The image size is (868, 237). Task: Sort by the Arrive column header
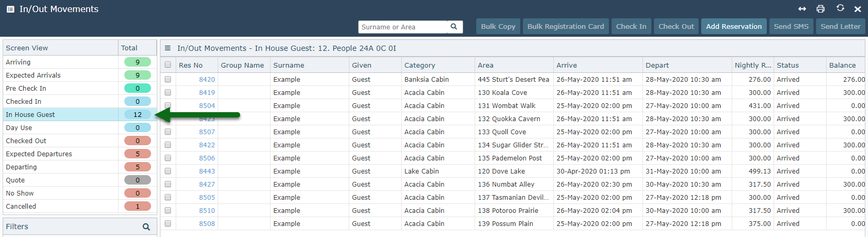pyautogui.click(x=566, y=65)
